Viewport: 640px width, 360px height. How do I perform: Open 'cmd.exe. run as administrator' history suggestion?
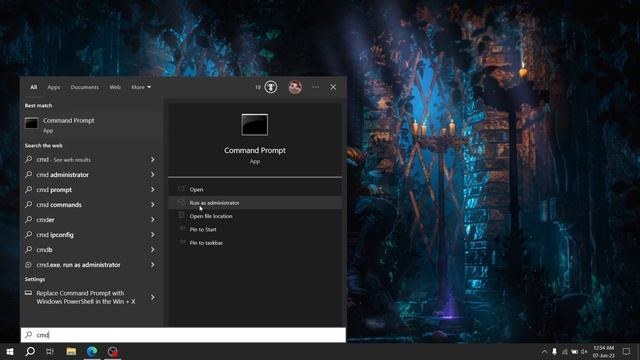click(78, 265)
